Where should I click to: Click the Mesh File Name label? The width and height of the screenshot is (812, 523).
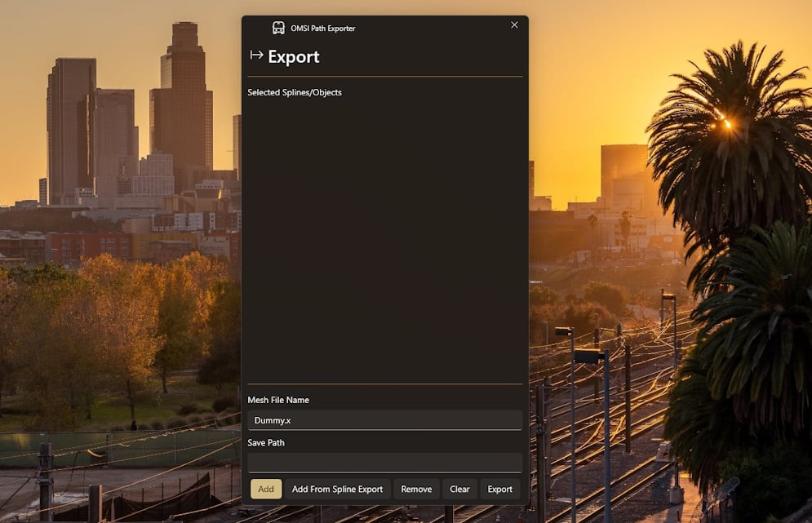278,400
